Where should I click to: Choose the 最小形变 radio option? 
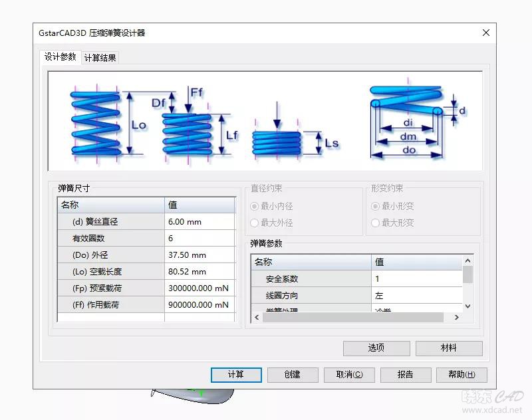[376, 207]
